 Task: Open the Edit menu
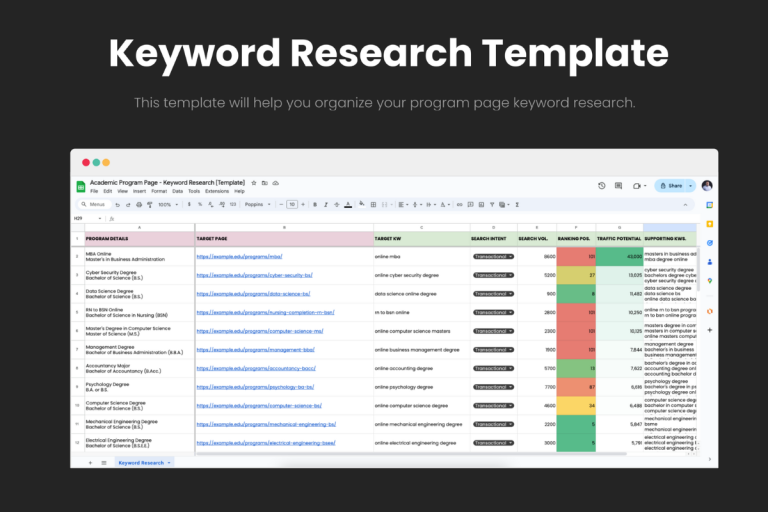point(108,192)
